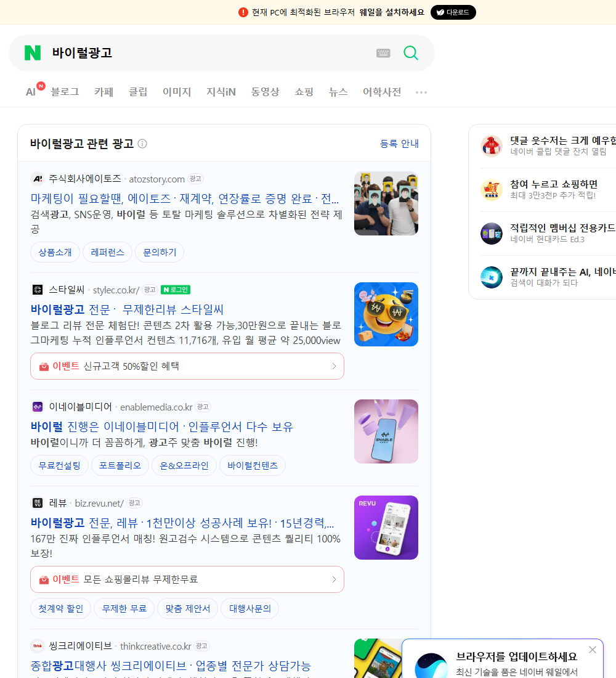Click the 다운로드 button in top banner
Image resolution: width=616 pixels, height=678 pixels.
click(x=453, y=12)
